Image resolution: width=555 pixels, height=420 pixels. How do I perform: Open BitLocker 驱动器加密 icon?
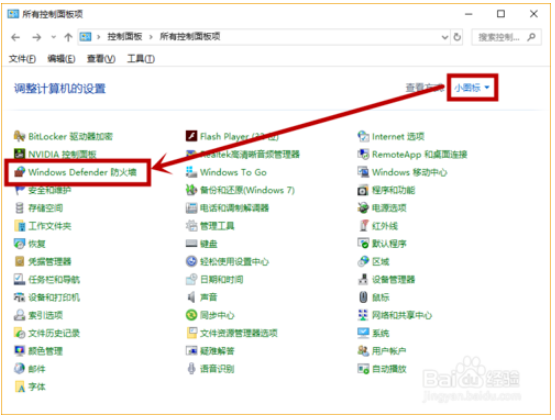(19, 136)
